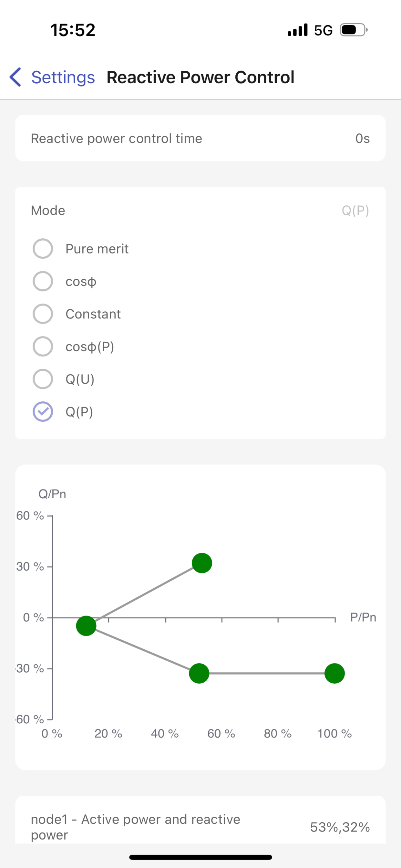
Task: Tap the cellular signal bars icon
Action: tap(298, 30)
